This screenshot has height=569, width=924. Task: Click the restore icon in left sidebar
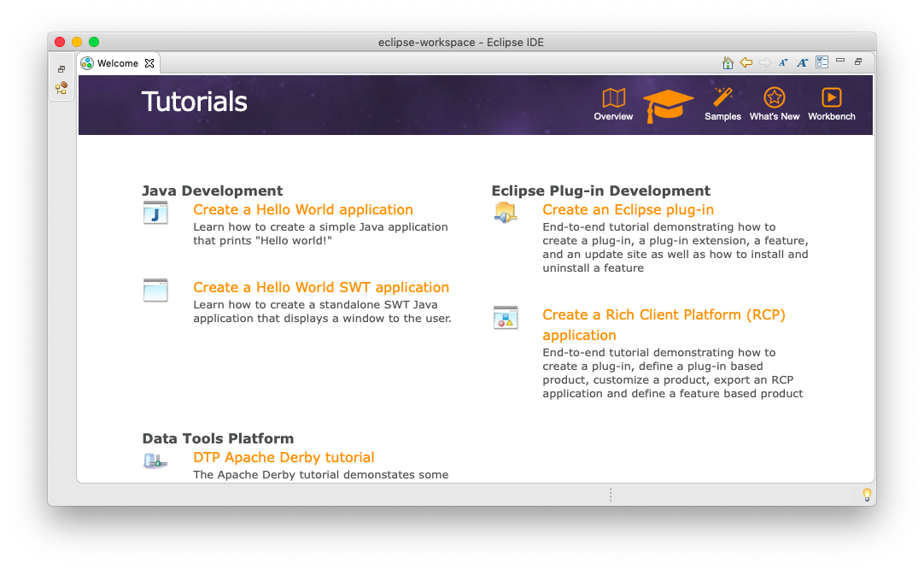point(61,69)
